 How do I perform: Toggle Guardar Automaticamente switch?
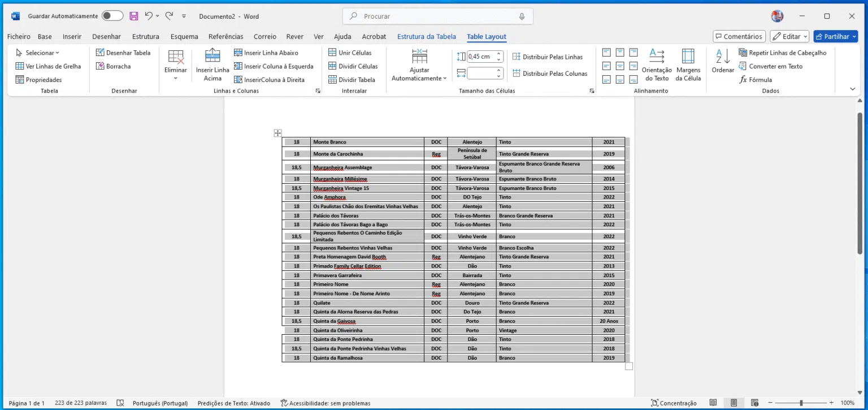[112, 16]
